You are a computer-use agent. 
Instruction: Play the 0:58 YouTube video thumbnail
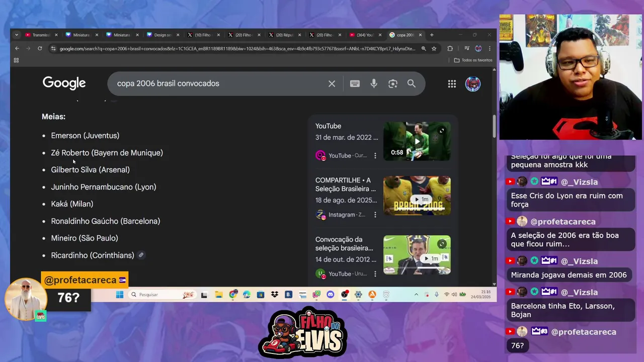(417, 141)
